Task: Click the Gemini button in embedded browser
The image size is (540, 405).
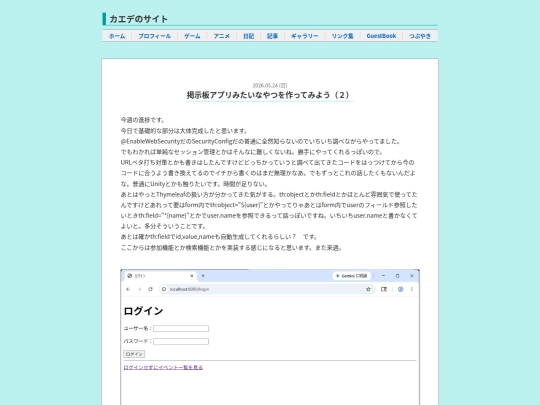Action: coord(352,276)
